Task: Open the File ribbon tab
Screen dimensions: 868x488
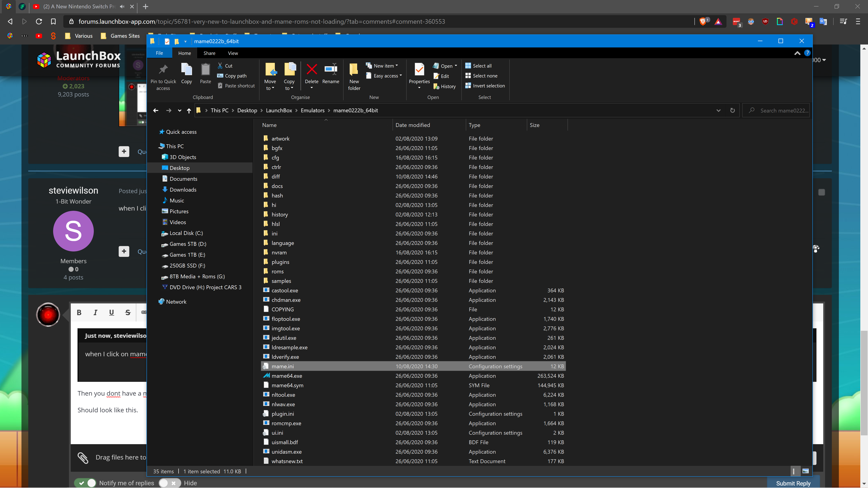Action: point(159,53)
